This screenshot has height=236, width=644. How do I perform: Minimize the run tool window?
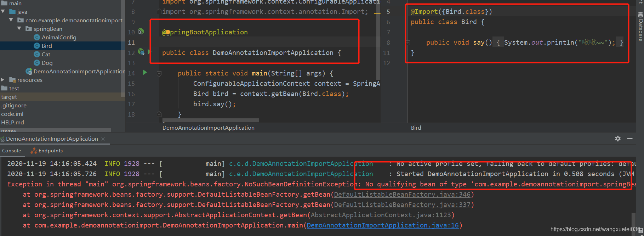coord(630,139)
